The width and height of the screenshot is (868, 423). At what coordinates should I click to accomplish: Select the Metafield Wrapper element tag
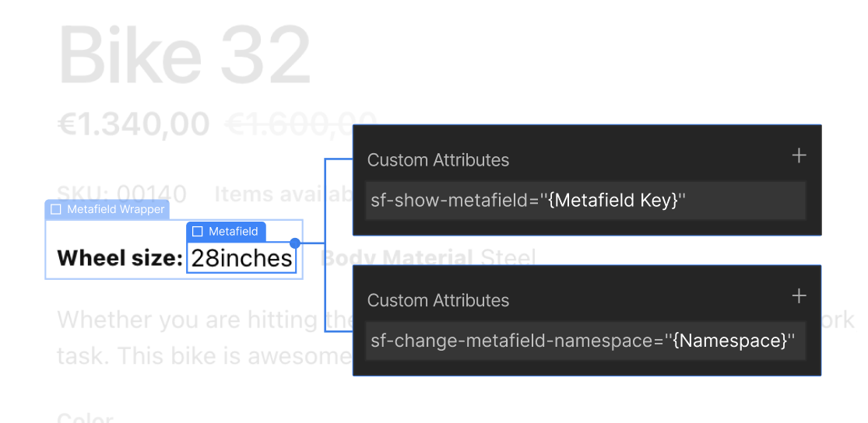107,209
